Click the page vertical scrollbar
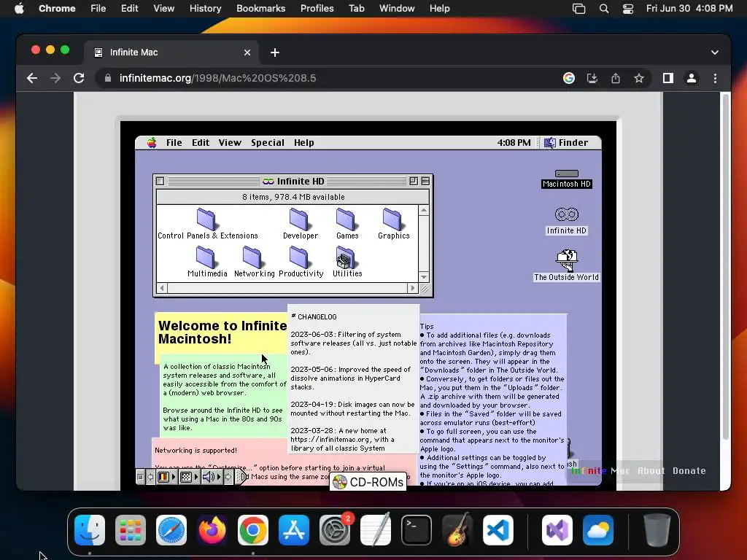The height and width of the screenshot is (560, 747). pos(726,267)
